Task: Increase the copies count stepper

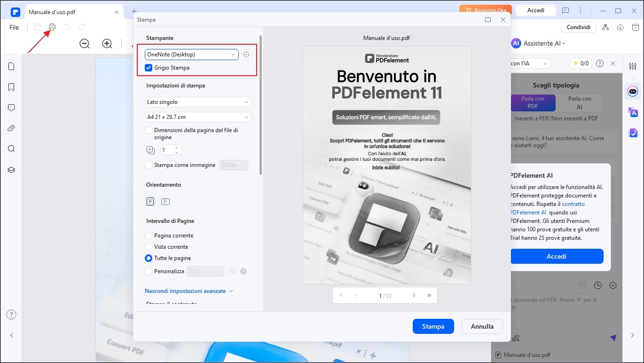Action: point(177,148)
